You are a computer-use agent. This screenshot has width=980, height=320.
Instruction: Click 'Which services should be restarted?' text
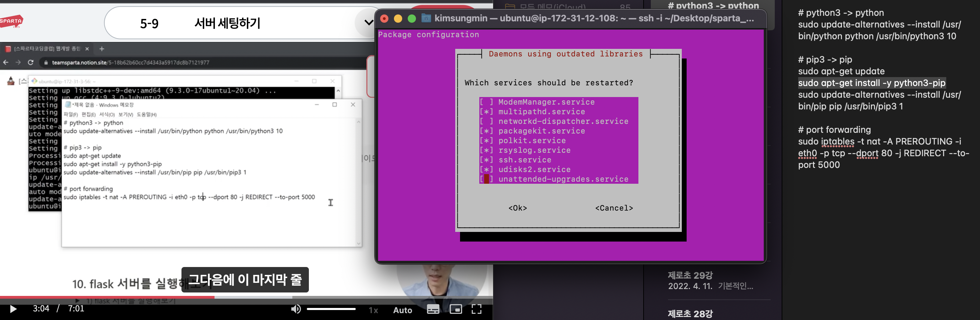tap(549, 83)
